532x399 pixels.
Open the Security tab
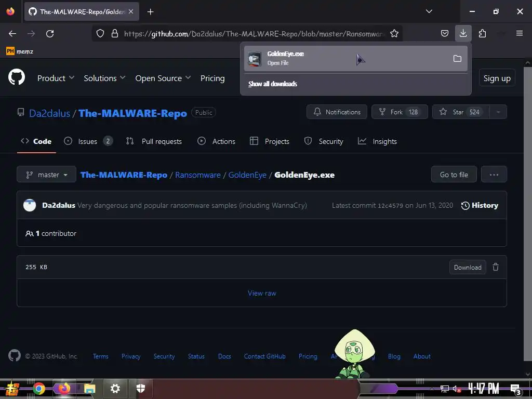click(x=324, y=141)
